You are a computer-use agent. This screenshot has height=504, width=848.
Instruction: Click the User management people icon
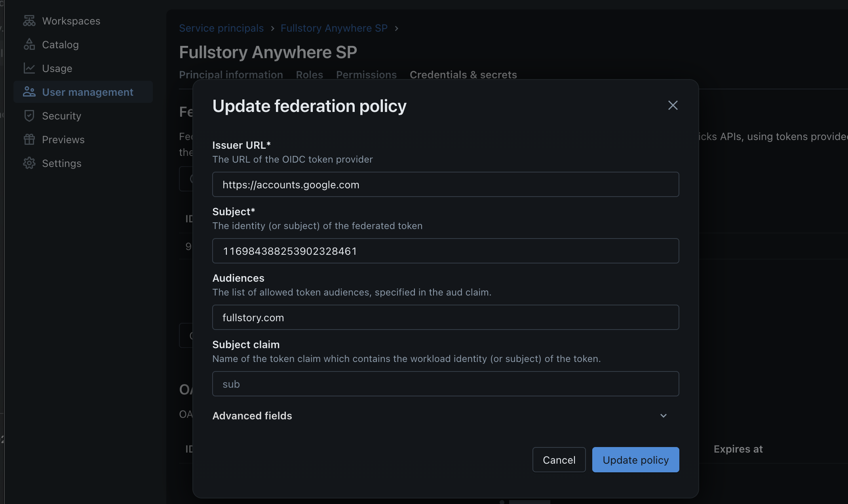29,92
